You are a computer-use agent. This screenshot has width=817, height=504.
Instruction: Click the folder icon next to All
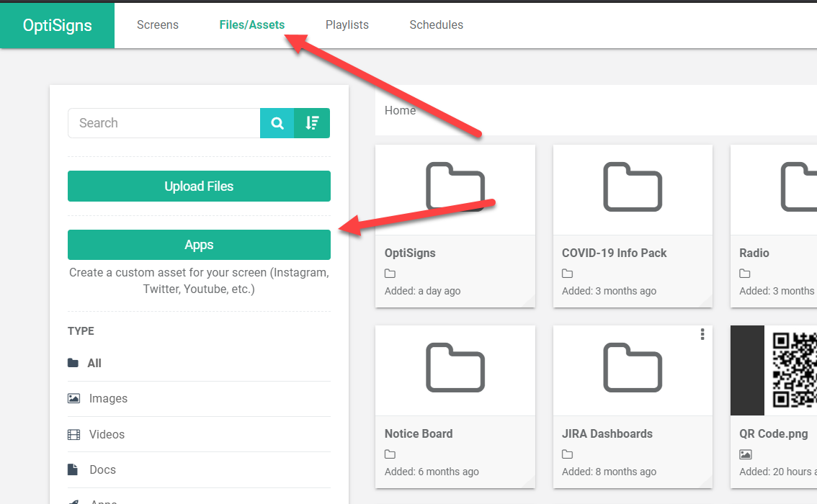pyautogui.click(x=73, y=363)
